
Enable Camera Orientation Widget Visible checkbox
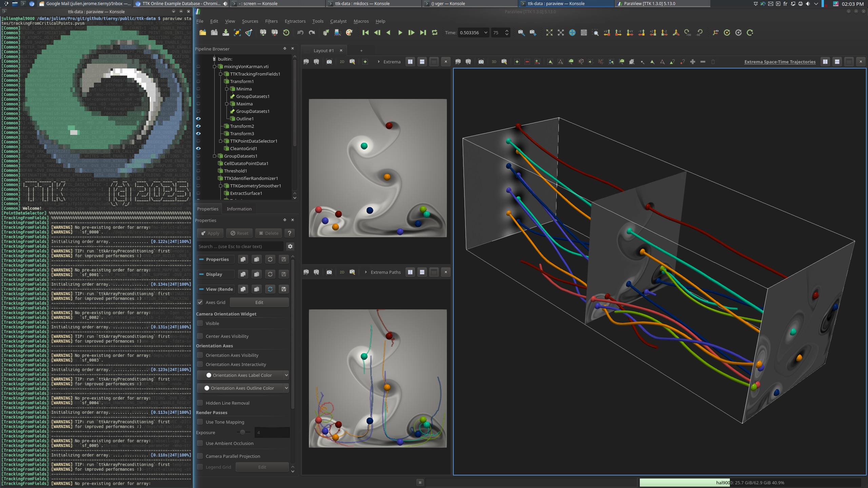click(x=200, y=323)
